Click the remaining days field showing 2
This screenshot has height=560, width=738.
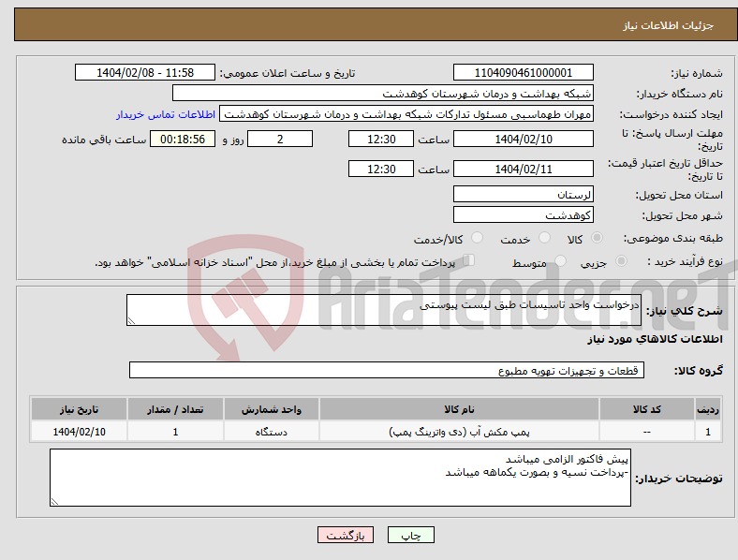pos(280,139)
